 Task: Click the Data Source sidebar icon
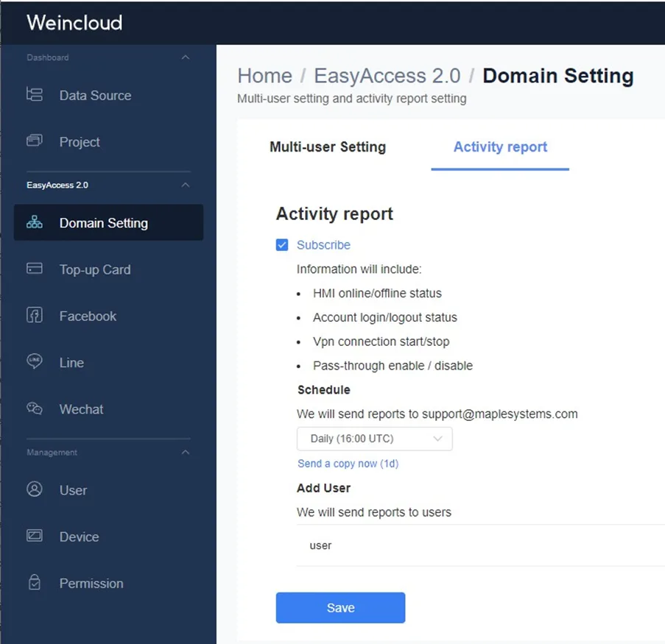35,94
